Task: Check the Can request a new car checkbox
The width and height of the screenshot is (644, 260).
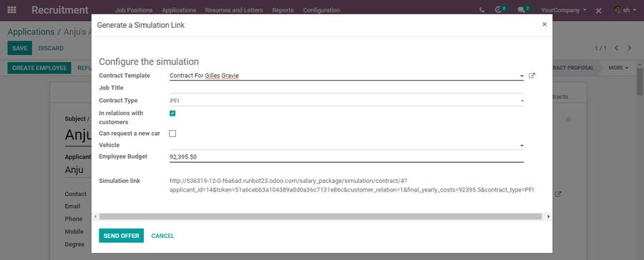Action: (172, 134)
